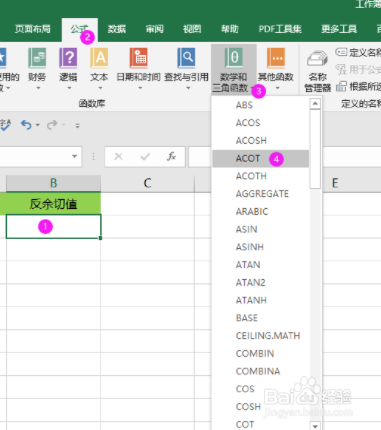This screenshot has width=381, height=430.
Task: Click the spelling check icon in quick access toolbar
Action: [5, 125]
